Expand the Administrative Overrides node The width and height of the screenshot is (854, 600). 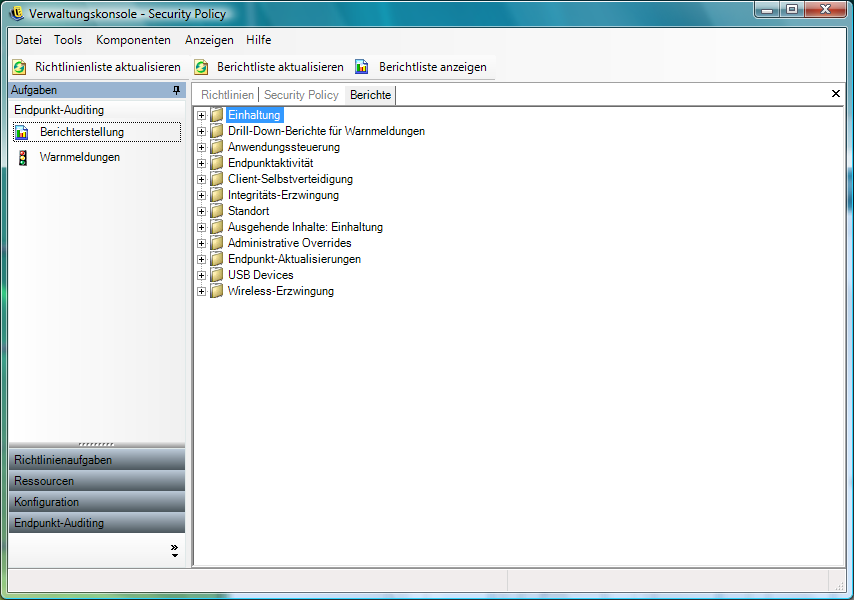tap(202, 243)
